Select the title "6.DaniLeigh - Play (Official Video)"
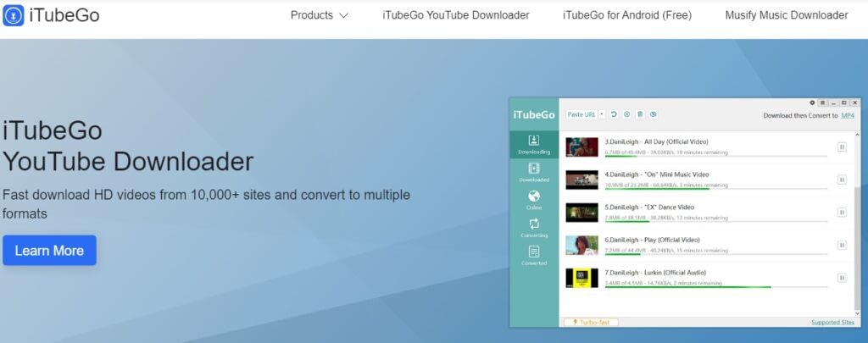This screenshot has height=343, width=868. point(652,240)
